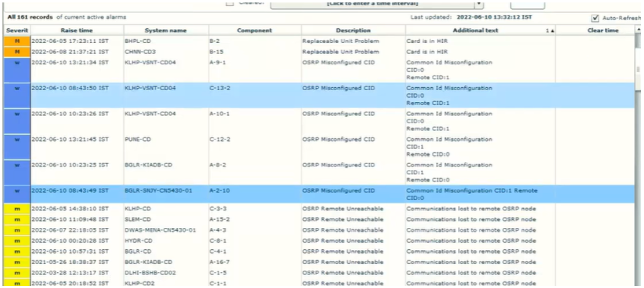Select the HYDR-CD system name cell
The height and width of the screenshot is (288, 644).
point(166,241)
